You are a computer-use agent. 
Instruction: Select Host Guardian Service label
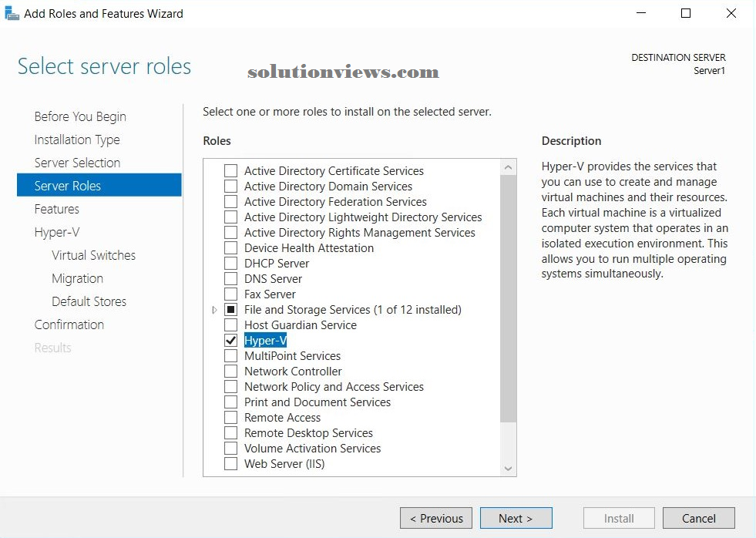point(301,325)
